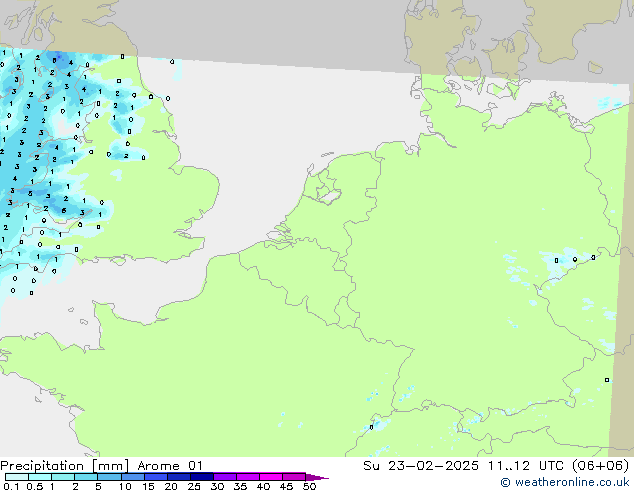Screen dimensions: 634x490
Task: Click the 0.5–1 mm legend color swatch
Action: pos(40,477)
